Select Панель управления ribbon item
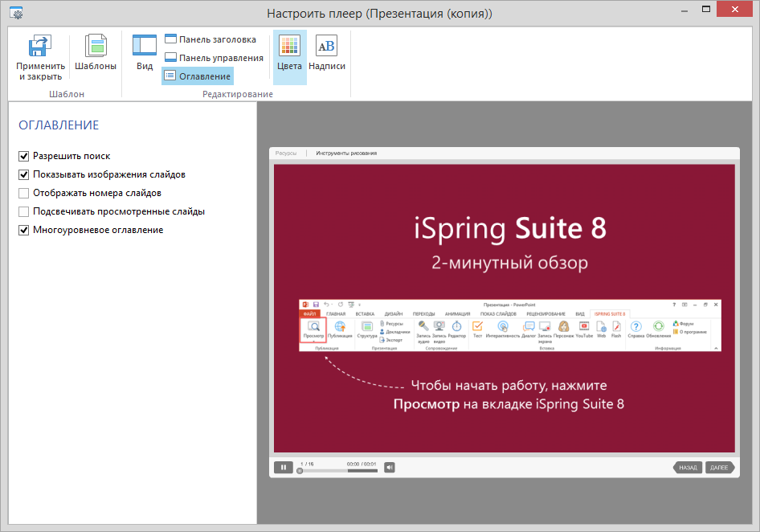 214,58
